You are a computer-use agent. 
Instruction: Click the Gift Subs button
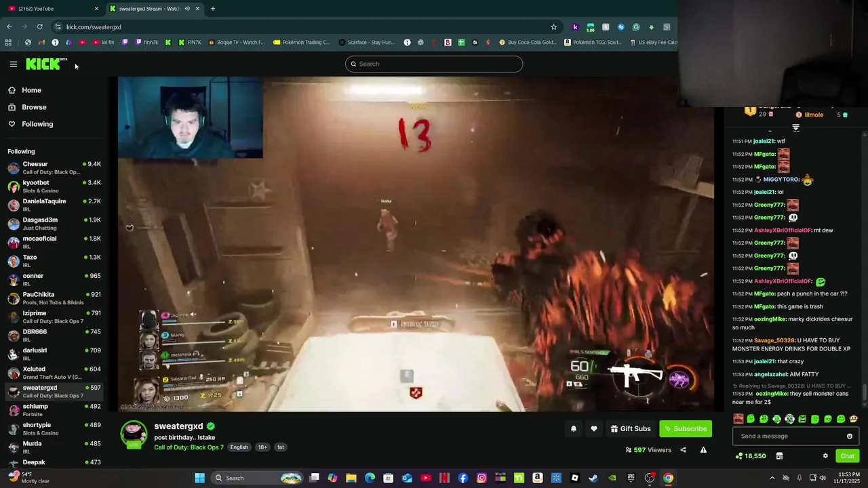(631, 428)
